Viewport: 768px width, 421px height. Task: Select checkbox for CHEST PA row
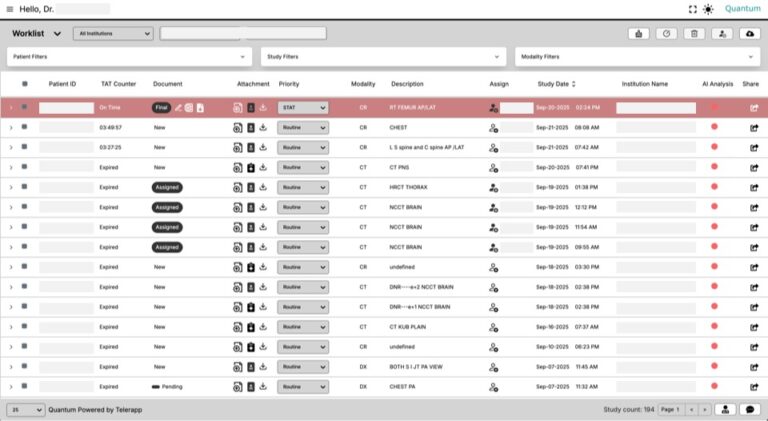pos(24,386)
